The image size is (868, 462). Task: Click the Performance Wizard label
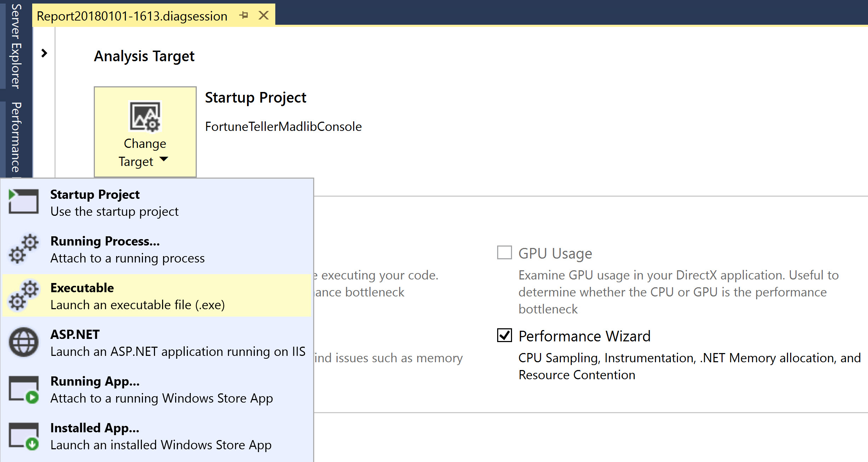(585, 336)
